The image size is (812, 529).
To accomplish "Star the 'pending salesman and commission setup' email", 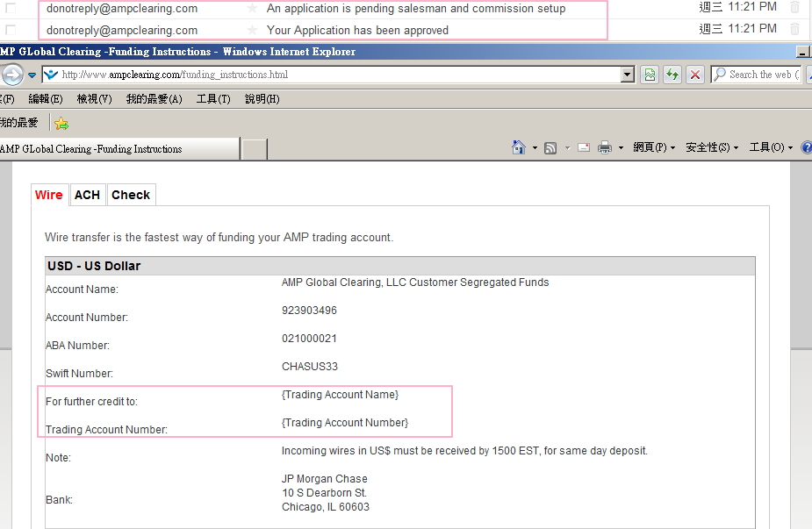I will coord(252,8).
